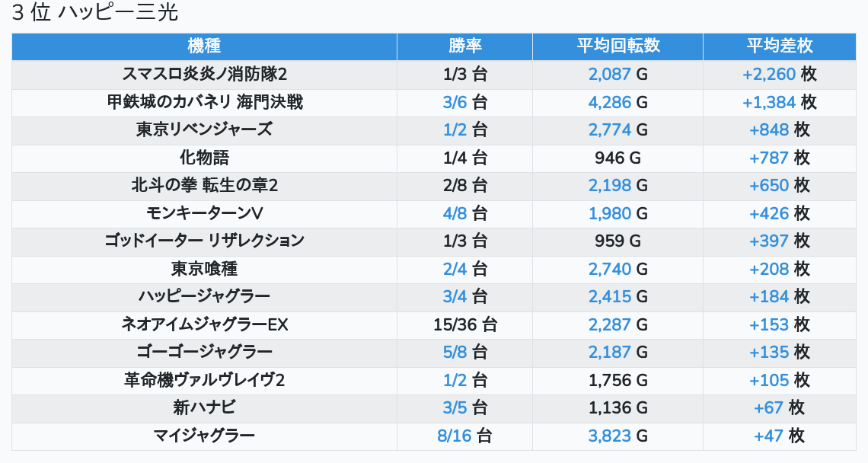Click the 東京リベンジャーズ machine name

pyautogui.click(x=204, y=129)
